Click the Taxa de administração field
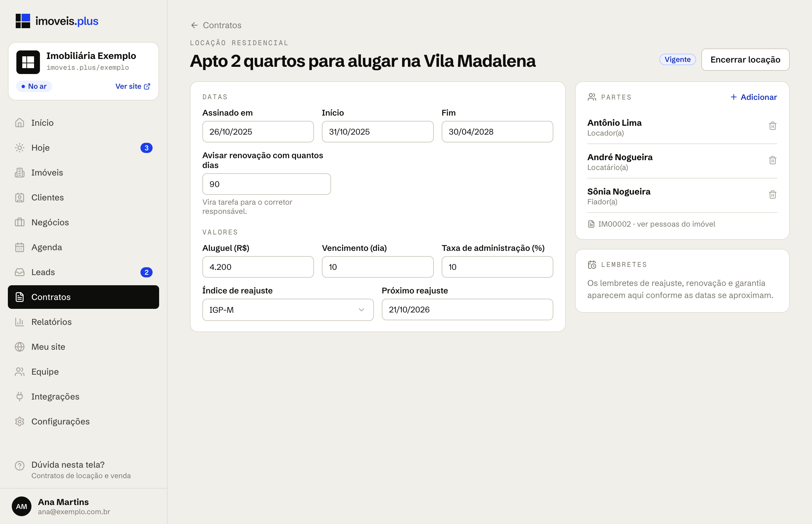Viewport: 812px width, 524px height. pyautogui.click(x=497, y=267)
